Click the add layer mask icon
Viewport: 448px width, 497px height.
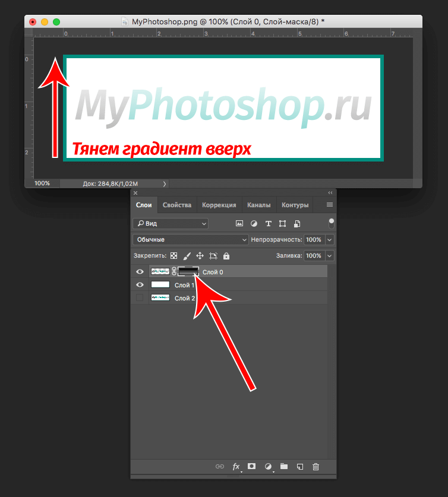pyautogui.click(x=251, y=467)
